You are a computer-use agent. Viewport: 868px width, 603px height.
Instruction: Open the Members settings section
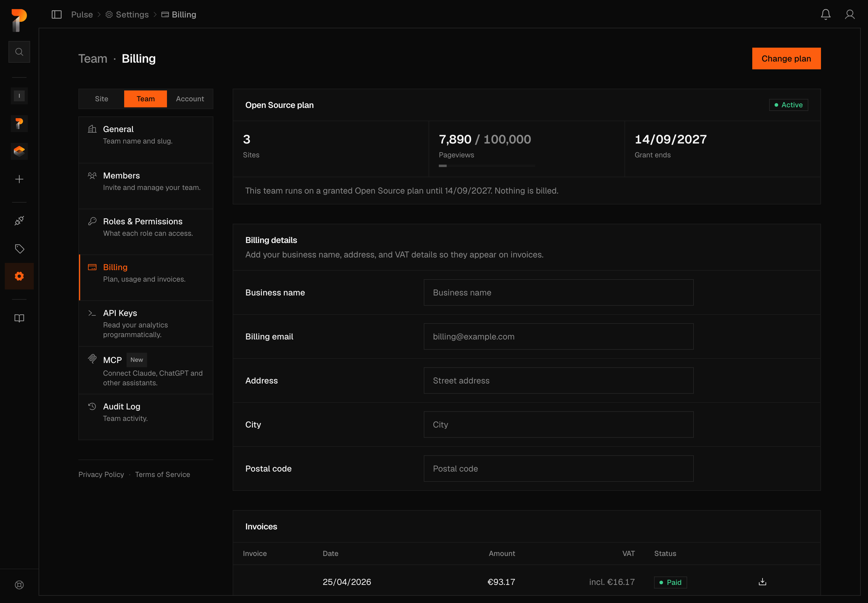146,186
